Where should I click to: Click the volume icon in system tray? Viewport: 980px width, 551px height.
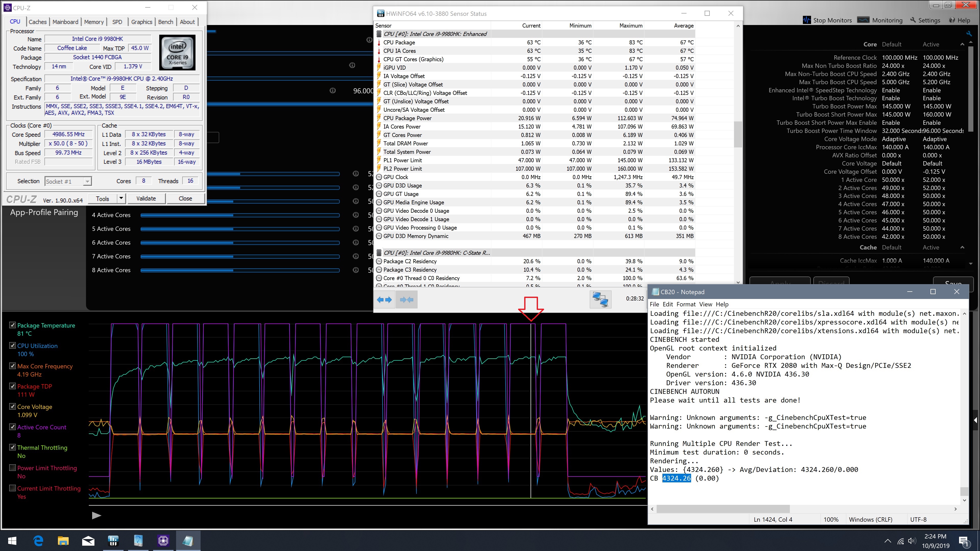(x=912, y=541)
